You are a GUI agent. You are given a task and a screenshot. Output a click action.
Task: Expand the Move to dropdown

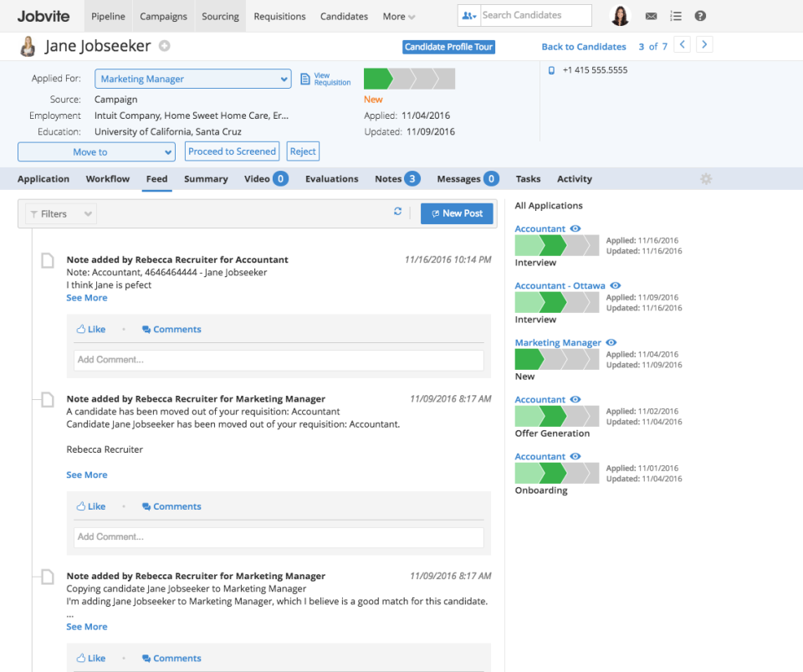coord(96,151)
